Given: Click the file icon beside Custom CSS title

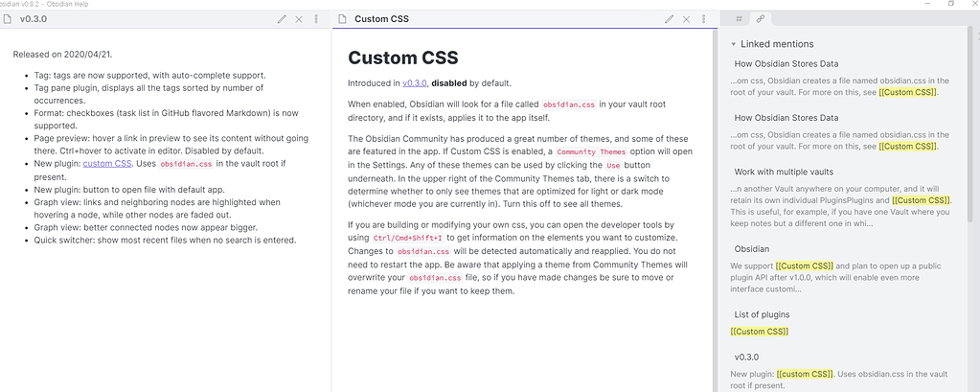Looking at the screenshot, I should [342, 19].
